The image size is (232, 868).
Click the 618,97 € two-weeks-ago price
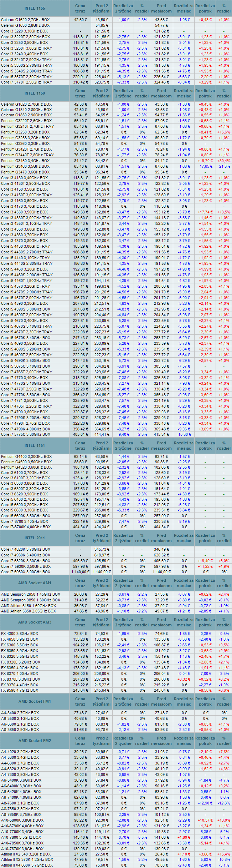pyautogui.click(x=103, y=555)
